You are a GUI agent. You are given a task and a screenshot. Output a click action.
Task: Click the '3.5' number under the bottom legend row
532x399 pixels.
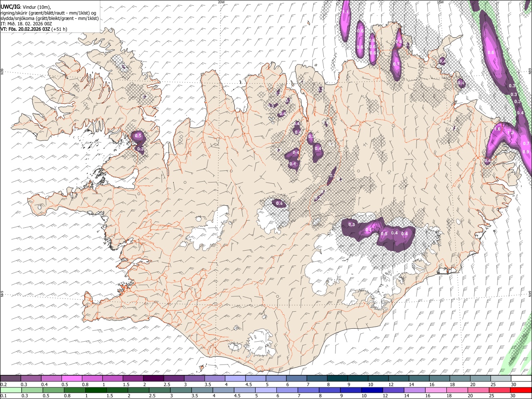pyautogui.click(x=194, y=396)
